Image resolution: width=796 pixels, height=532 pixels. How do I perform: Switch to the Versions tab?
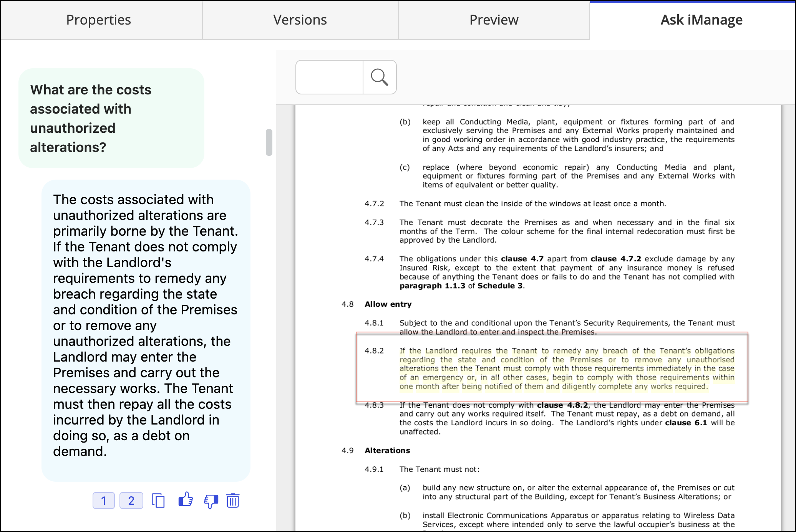300,20
